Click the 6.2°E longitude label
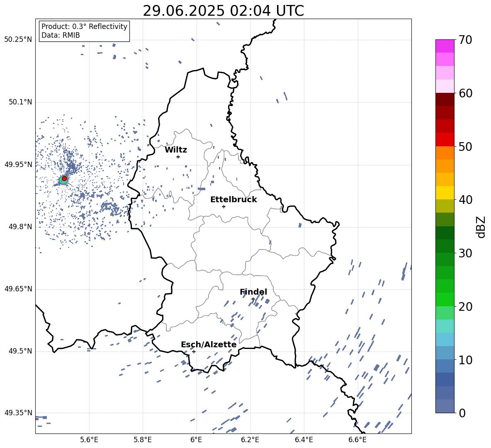 (250, 440)
